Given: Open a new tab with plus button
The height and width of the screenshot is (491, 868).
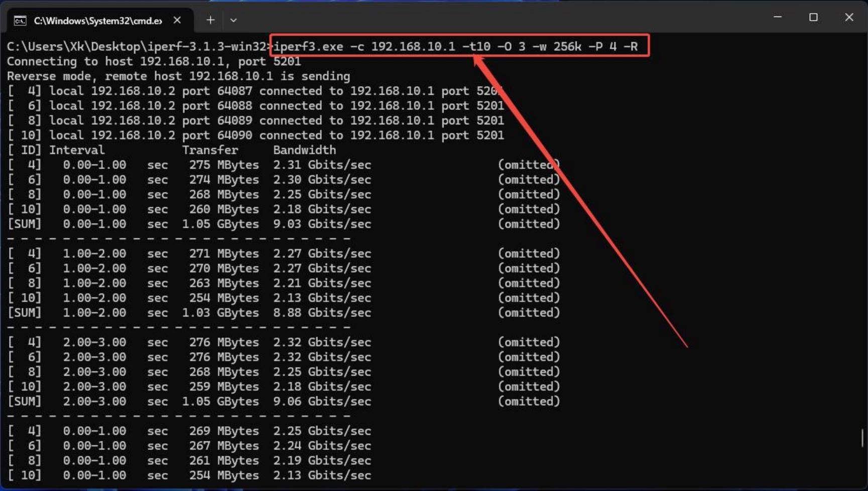Looking at the screenshot, I should tap(210, 20).
